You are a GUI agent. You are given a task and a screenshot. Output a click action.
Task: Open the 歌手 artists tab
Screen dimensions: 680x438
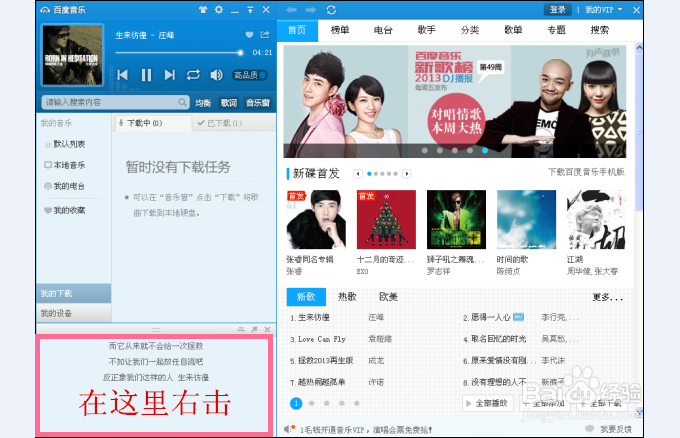pyautogui.click(x=427, y=30)
